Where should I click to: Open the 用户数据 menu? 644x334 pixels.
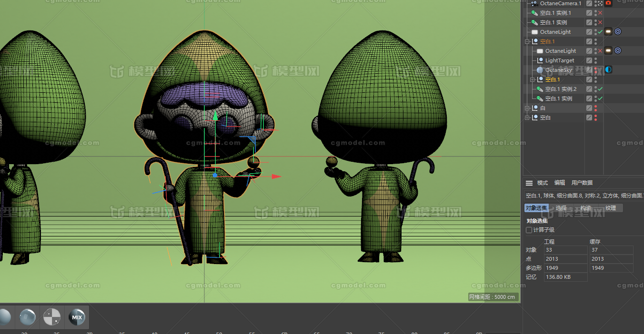pos(582,183)
